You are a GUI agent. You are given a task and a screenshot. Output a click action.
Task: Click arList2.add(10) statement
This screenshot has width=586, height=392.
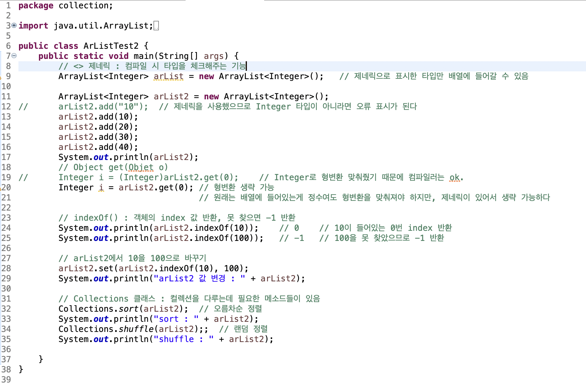[x=98, y=117]
